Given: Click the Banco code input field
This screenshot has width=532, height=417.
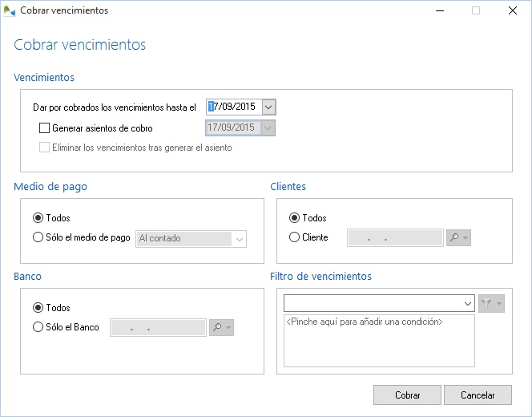Looking at the screenshot, I should [158, 327].
